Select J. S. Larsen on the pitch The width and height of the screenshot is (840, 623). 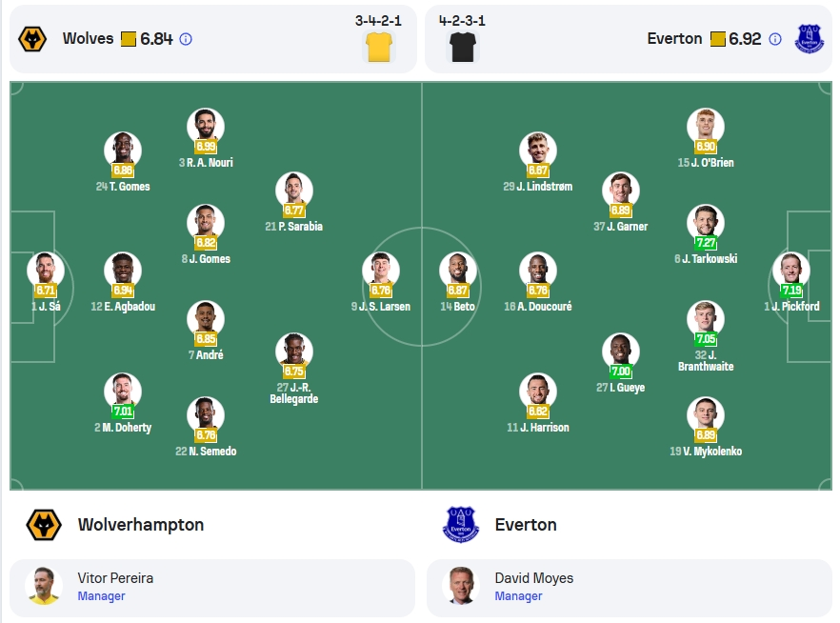381,282
